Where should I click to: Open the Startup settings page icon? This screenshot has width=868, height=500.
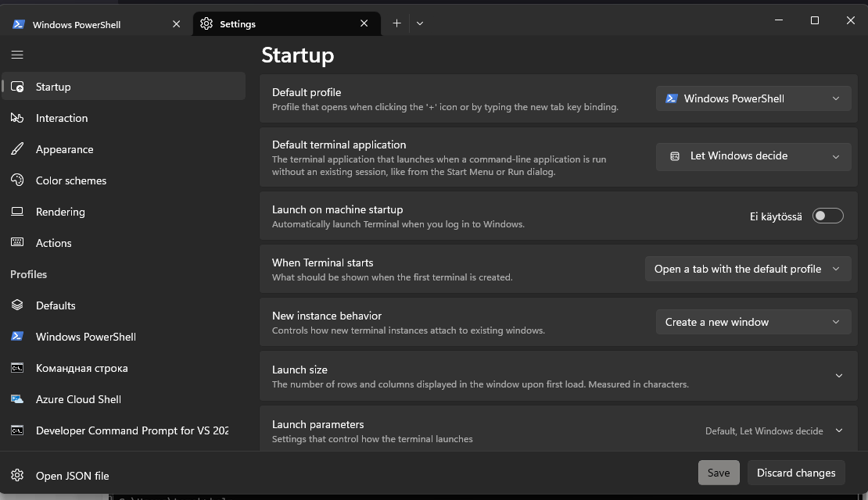(18, 87)
